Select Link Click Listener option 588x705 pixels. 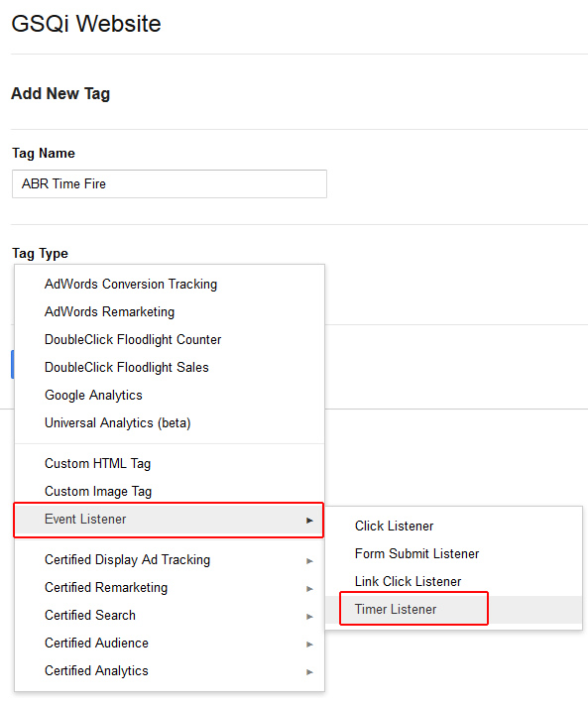pyautogui.click(x=454, y=582)
